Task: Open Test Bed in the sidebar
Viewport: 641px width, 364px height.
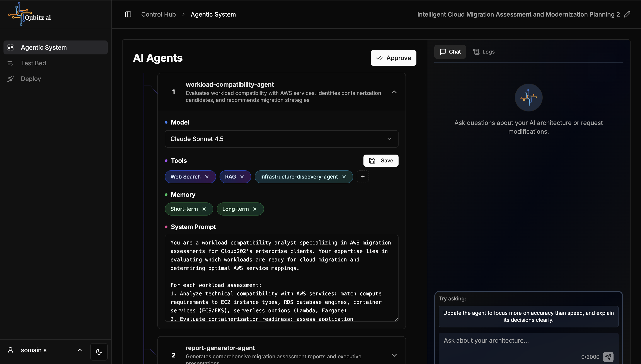Action: tap(34, 63)
